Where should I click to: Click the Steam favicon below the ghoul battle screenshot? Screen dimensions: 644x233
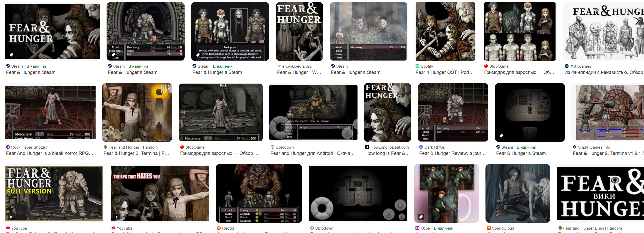110,66
